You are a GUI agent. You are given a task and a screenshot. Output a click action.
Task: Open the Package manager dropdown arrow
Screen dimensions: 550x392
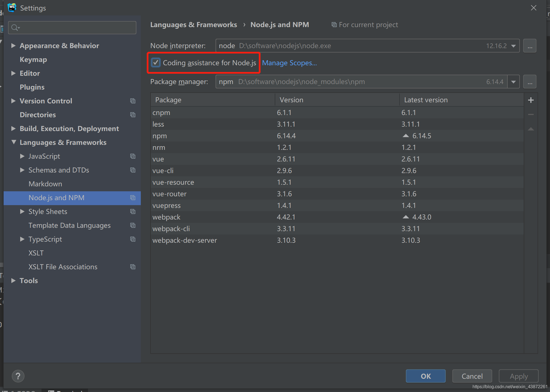point(513,82)
